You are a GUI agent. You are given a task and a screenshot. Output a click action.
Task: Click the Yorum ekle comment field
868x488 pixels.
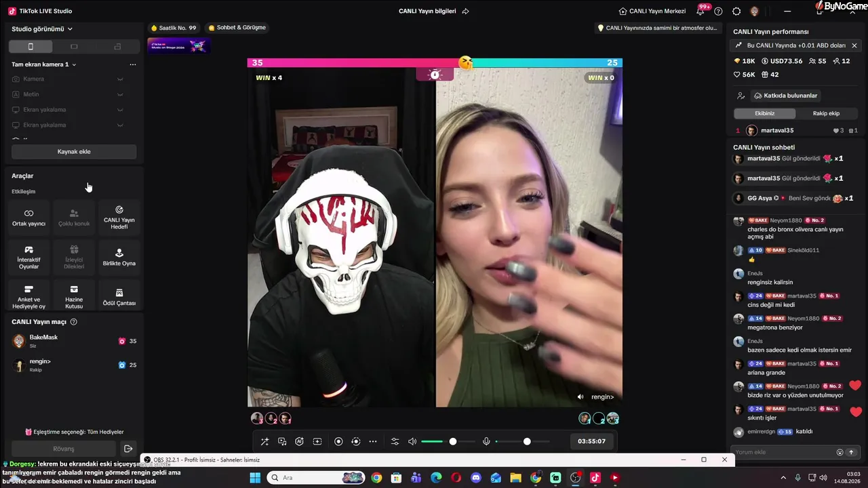784,452
